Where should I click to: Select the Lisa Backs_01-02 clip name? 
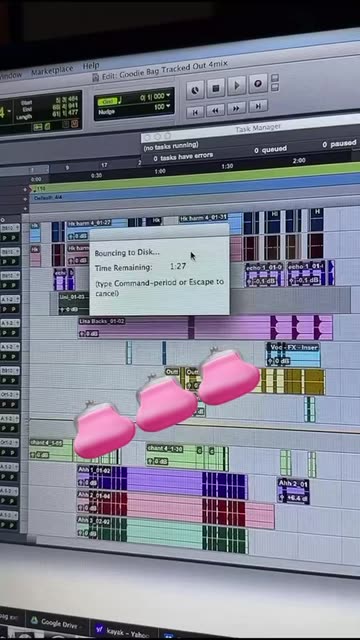102,321
